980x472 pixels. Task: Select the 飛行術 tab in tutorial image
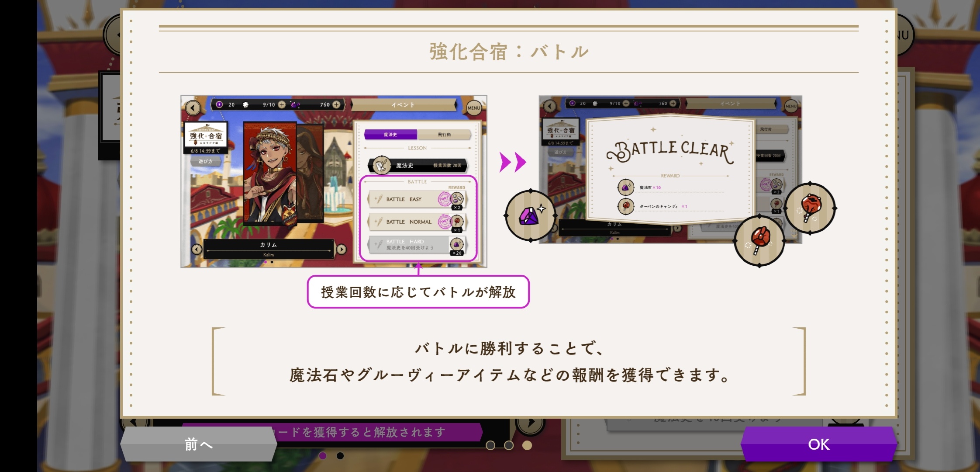445,135
